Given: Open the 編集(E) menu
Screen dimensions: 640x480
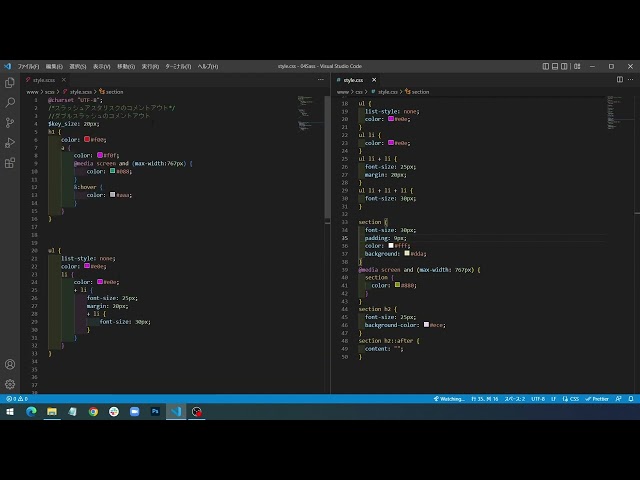Looking at the screenshot, I should click(54, 66).
